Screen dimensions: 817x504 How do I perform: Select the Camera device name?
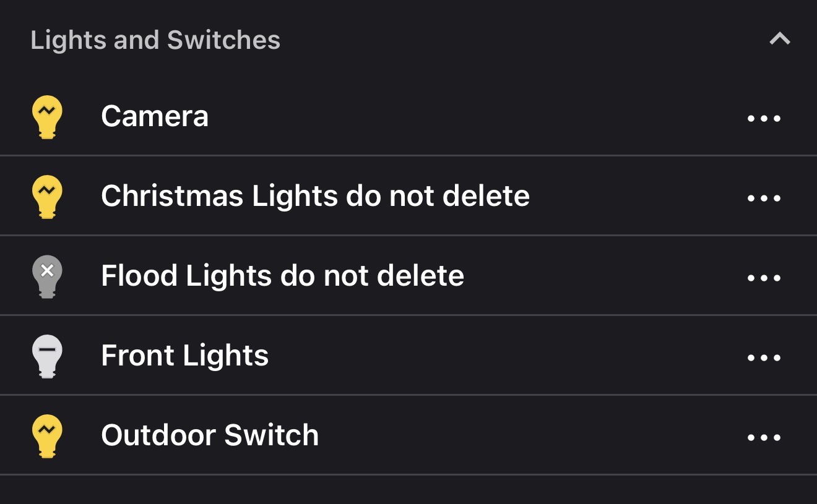coord(155,116)
